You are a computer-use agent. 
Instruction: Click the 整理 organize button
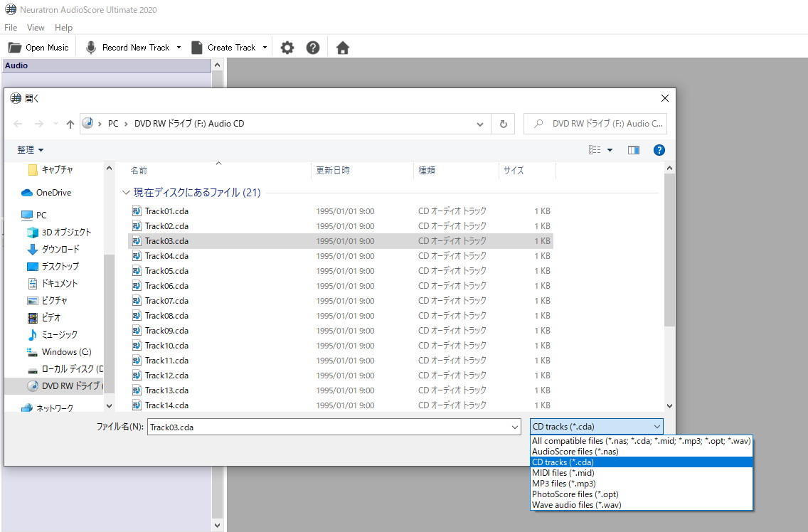(30, 150)
